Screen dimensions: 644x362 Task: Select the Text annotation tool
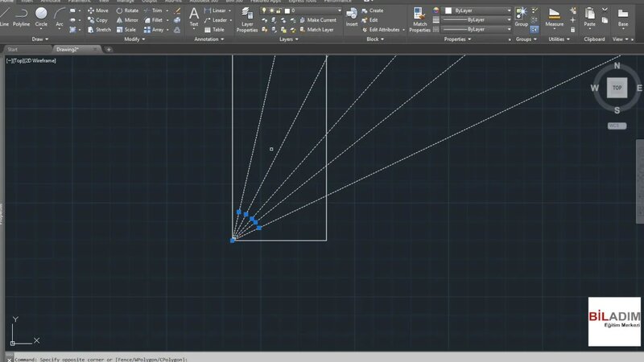click(x=194, y=17)
